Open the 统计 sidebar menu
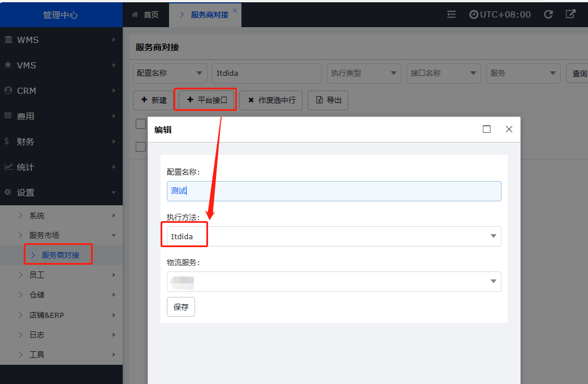 tap(61, 167)
